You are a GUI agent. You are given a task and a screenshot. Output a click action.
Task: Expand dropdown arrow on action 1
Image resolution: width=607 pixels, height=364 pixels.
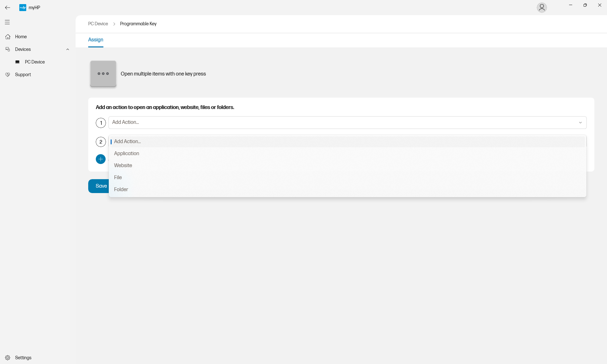(x=580, y=123)
